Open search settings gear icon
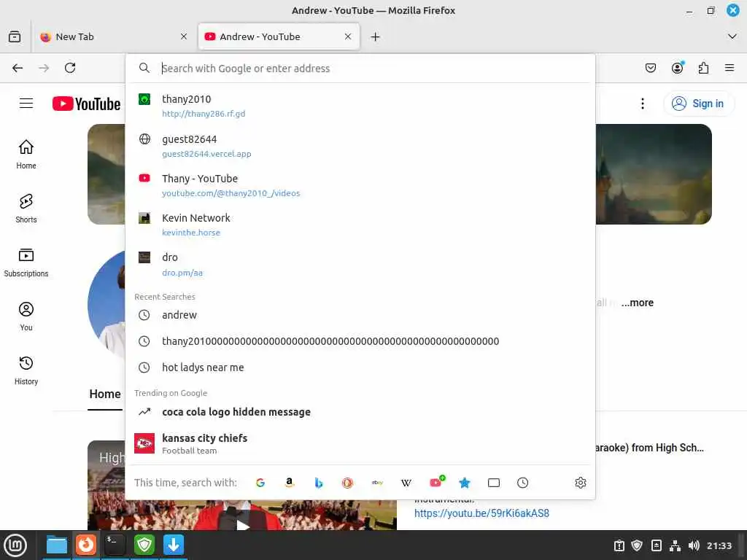 click(x=580, y=483)
